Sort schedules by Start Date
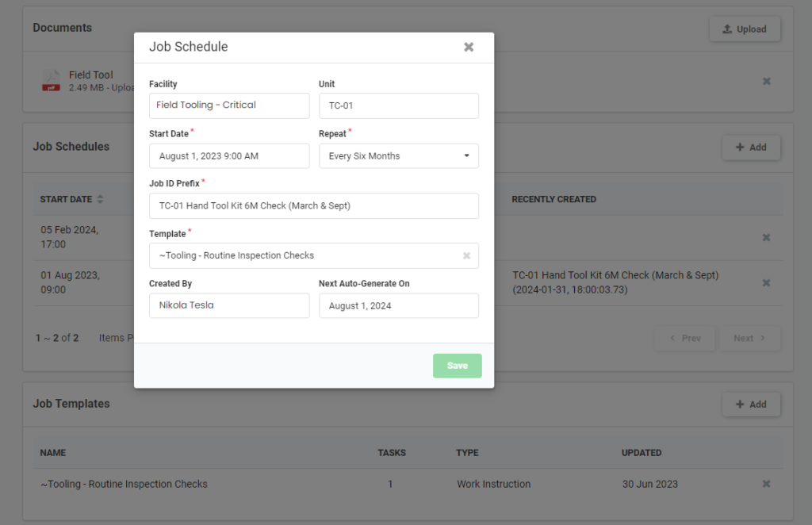Image resolution: width=812 pixels, height=525 pixels. click(100, 199)
